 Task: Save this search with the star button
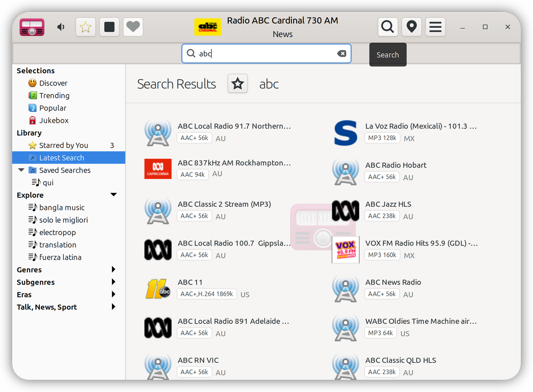click(x=238, y=84)
